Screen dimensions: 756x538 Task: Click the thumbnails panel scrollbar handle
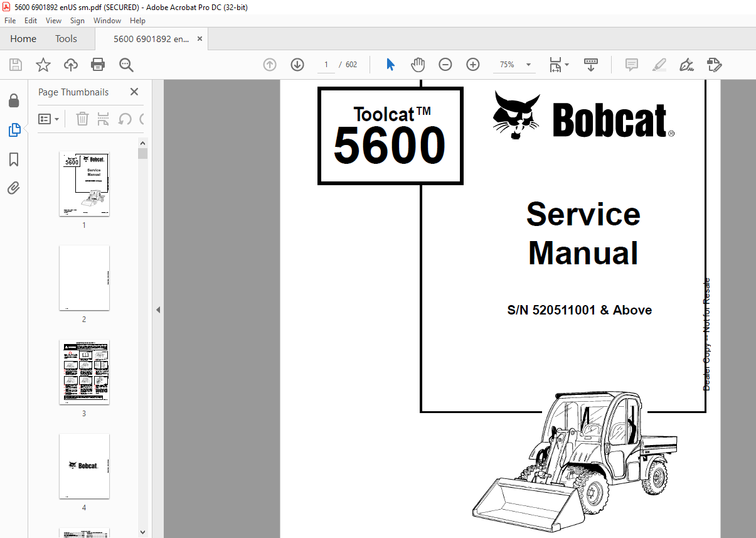coord(142,154)
